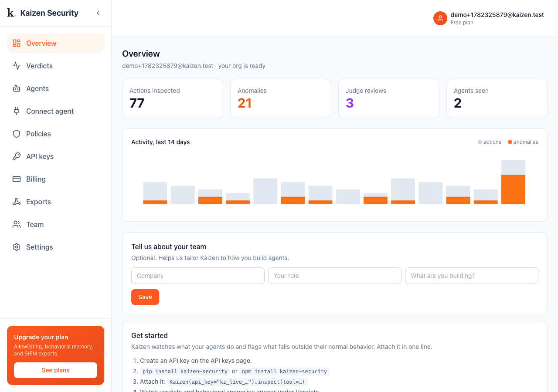
Task: Click the Free plan label
Action: [x=462, y=23]
